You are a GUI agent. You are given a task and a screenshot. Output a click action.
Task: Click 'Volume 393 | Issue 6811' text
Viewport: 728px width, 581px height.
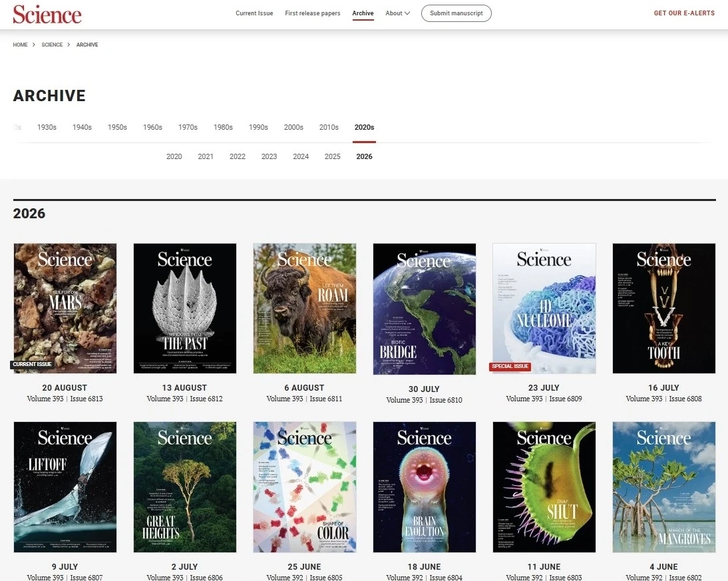click(x=304, y=399)
